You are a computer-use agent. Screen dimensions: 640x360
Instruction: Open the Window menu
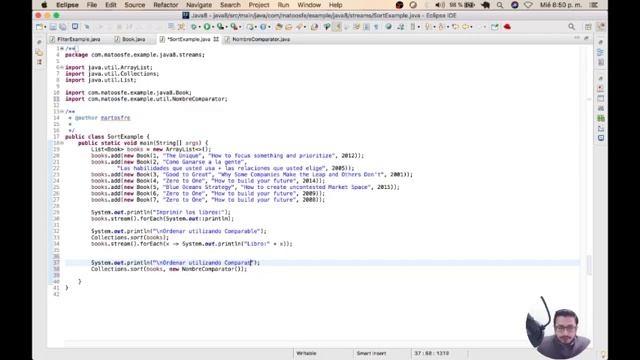click(x=309, y=5)
